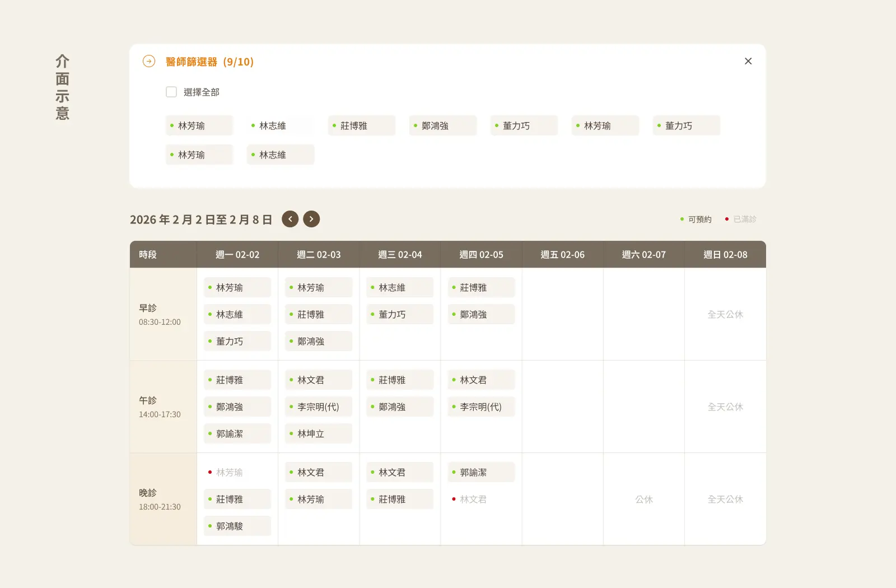Screen dimensions: 896x588
Task: Go to previous week arrow
Action: click(x=290, y=219)
